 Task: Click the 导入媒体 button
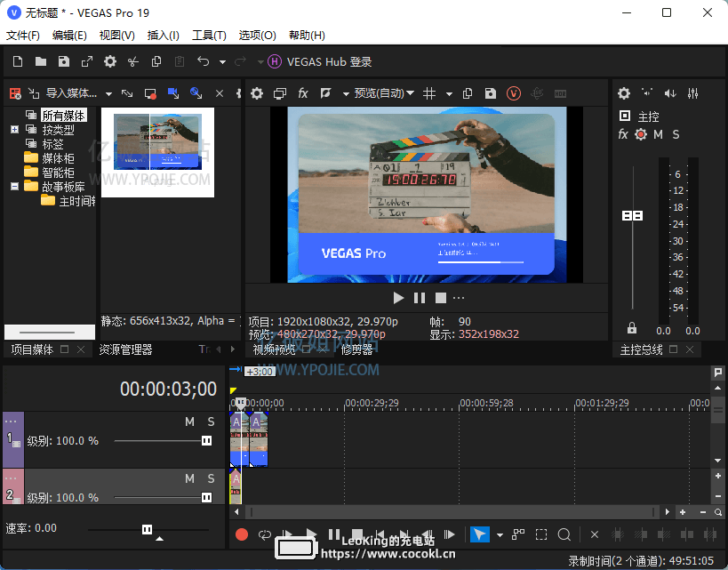click(x=63, y=93)
